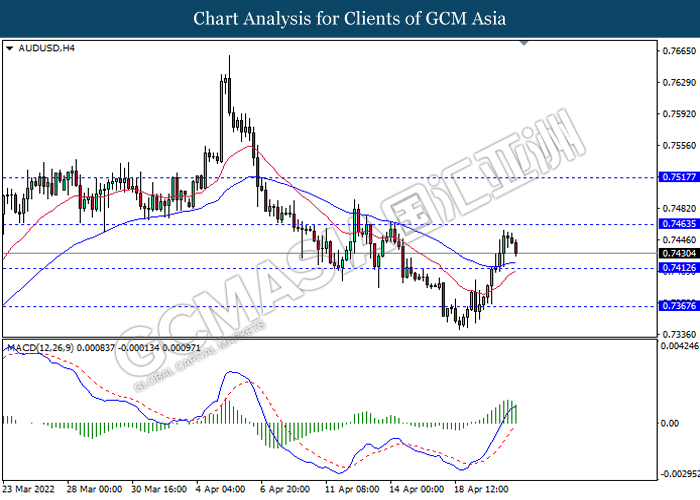The width and height of the screenshot is (700, 500).
Task: Click the 0.73360 price axis value
Action: tap(679, 334)
